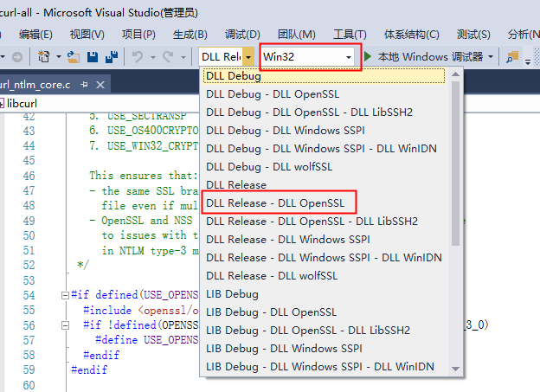Click the New Project toolbar icon
Image resolution: width=540 pixels, height=392 pixels.
click(44, 56)
